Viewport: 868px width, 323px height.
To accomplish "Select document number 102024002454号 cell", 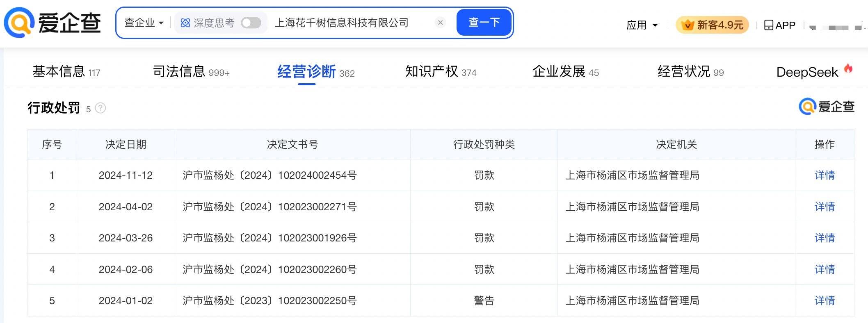I will pos(292,175).
